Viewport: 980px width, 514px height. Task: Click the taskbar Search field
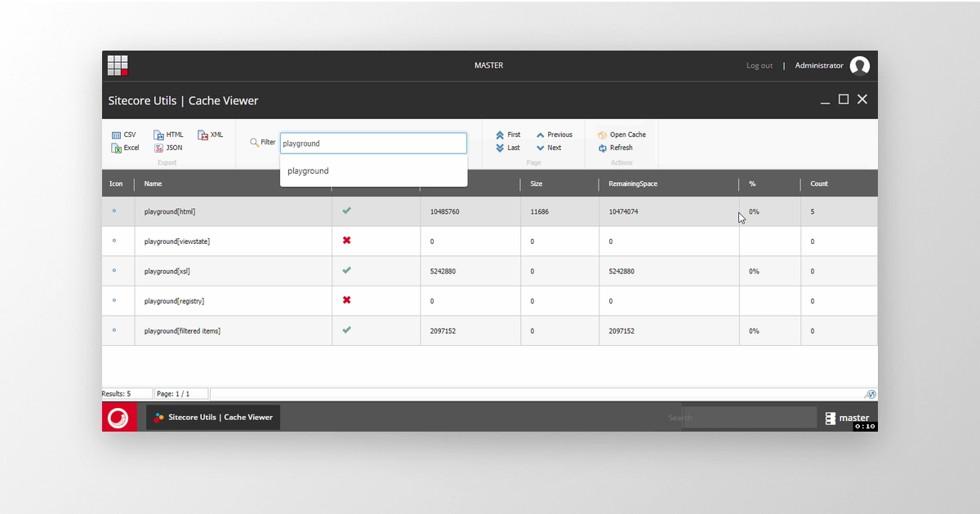pos(749,418)
